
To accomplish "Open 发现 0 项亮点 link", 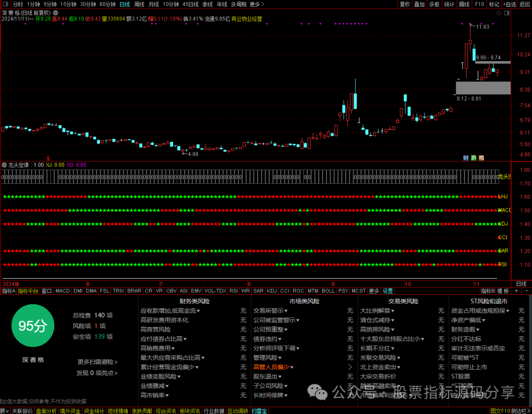I will click(x=97, y=373).
